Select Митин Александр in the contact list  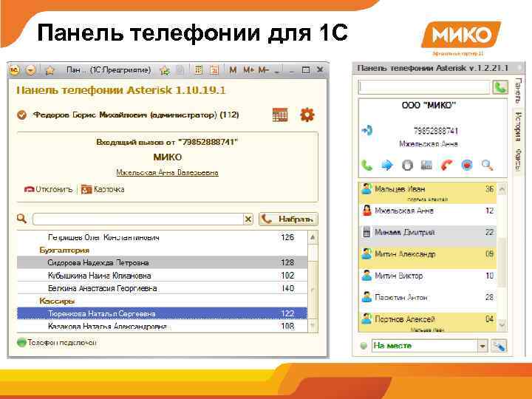(428, 258)
